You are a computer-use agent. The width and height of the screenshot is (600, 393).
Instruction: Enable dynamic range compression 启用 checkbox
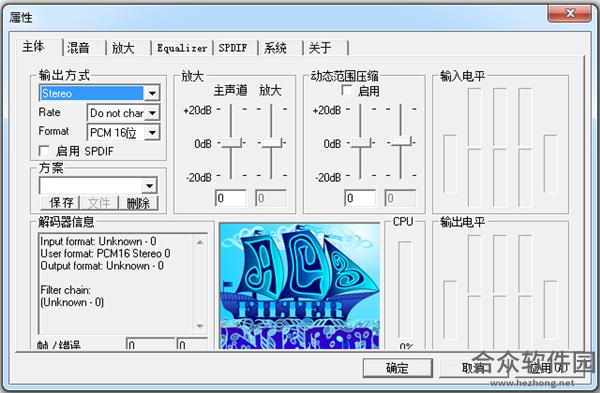click(x=347, y=91)
